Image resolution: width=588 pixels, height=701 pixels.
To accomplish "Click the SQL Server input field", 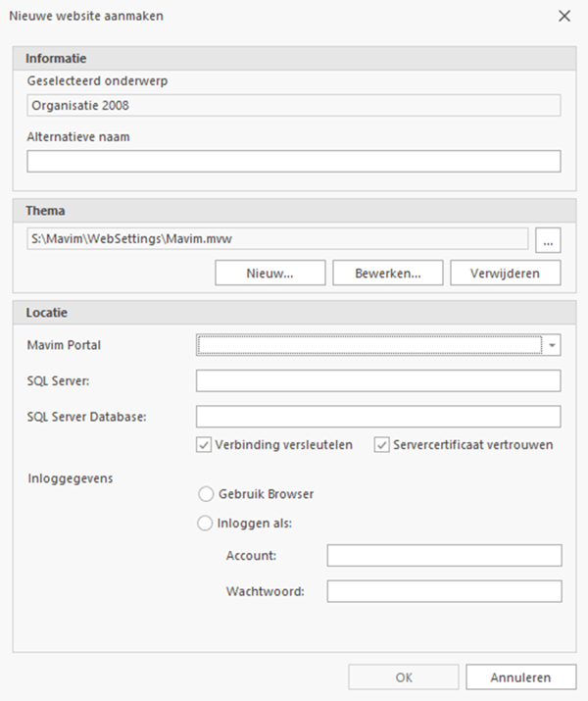I will (x=378, y=380).
